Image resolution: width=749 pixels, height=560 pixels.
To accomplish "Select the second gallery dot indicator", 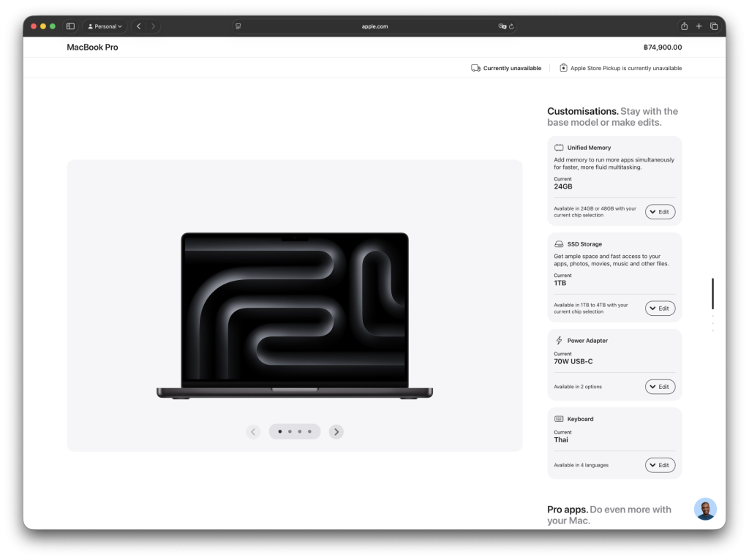I will (290, 432).
